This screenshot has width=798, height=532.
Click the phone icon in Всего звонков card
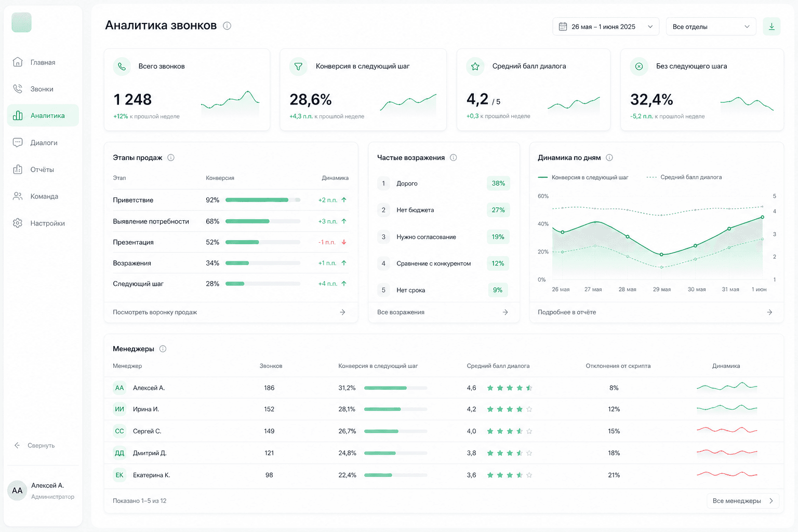pos(122,66)
